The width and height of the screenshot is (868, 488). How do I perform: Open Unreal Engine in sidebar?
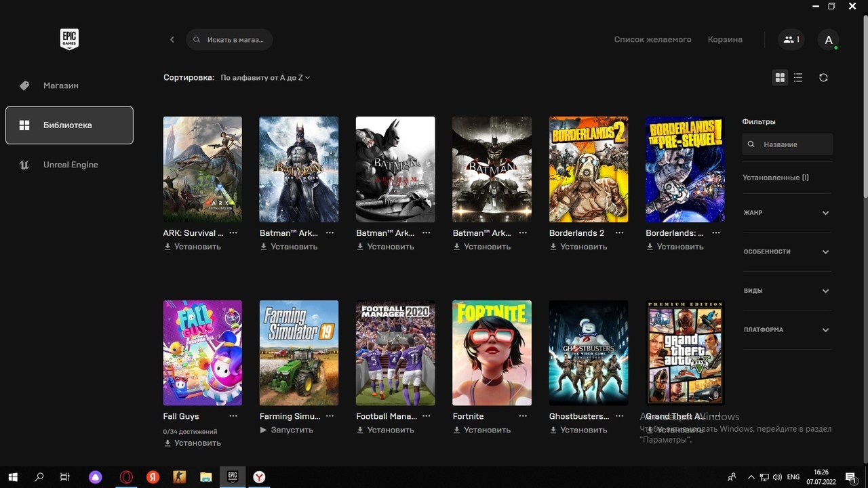tap(69, 165)
